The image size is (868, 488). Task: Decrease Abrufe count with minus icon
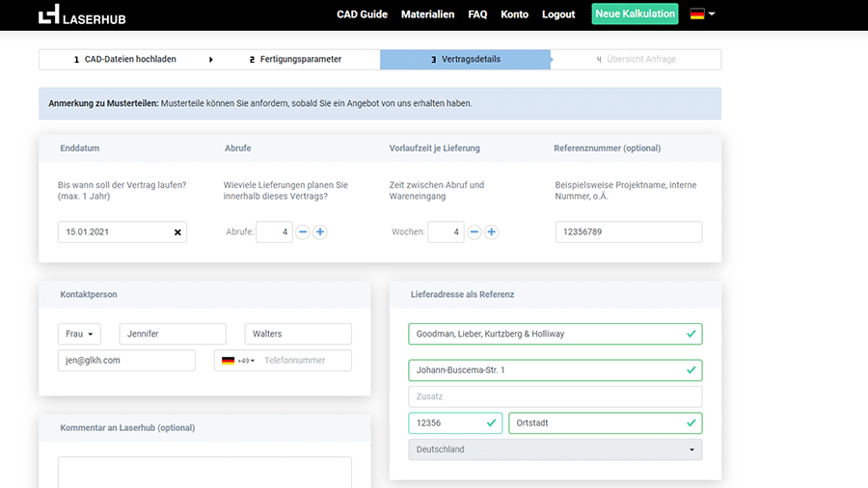pos(302,231)
